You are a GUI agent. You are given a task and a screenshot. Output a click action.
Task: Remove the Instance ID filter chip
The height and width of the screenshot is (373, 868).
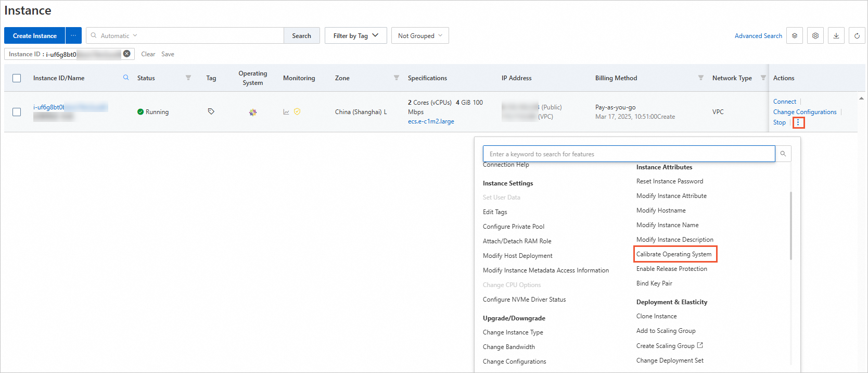pos(126,54)
